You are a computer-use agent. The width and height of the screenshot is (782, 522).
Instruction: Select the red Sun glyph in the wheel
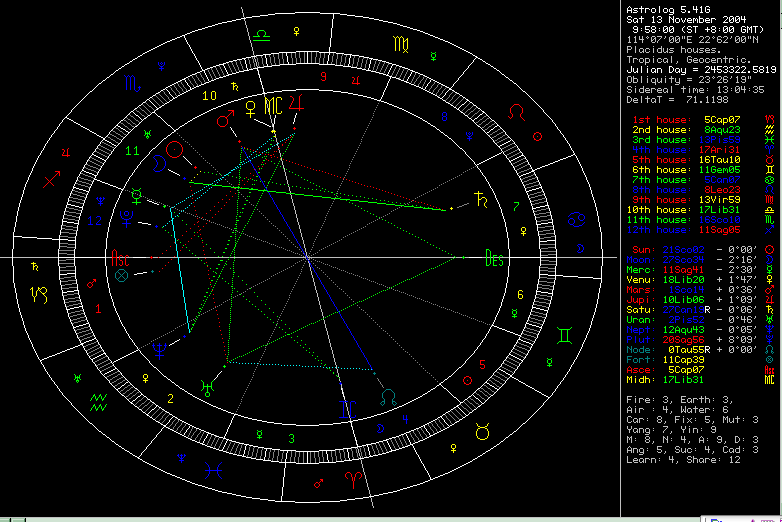click(x=176, y=150)
